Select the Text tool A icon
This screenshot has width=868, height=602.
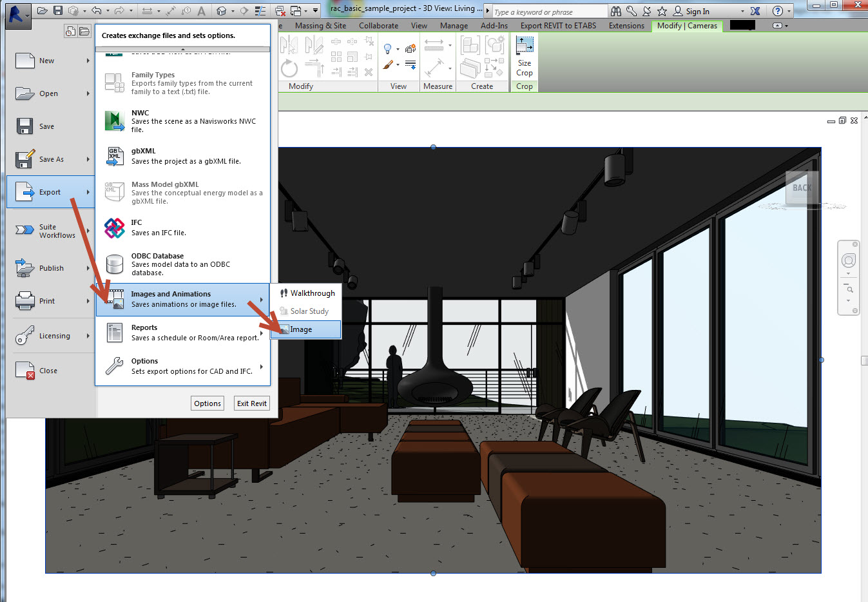point(201,10)
